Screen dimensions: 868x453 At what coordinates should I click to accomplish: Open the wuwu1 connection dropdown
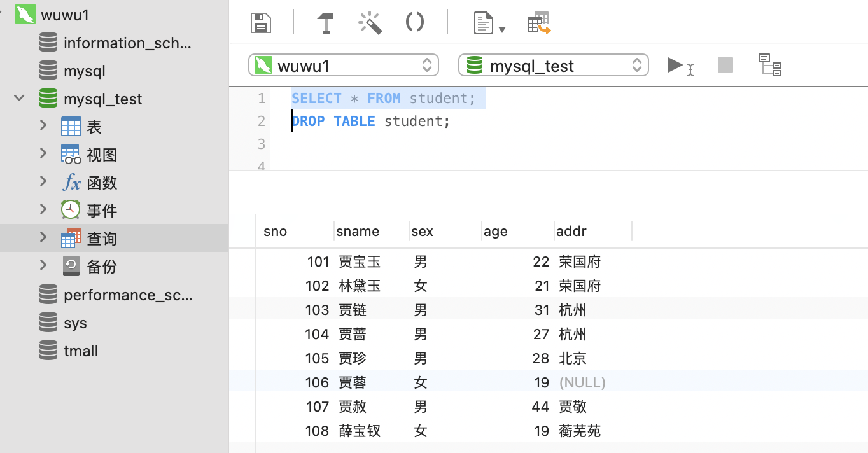click(343, 65)
